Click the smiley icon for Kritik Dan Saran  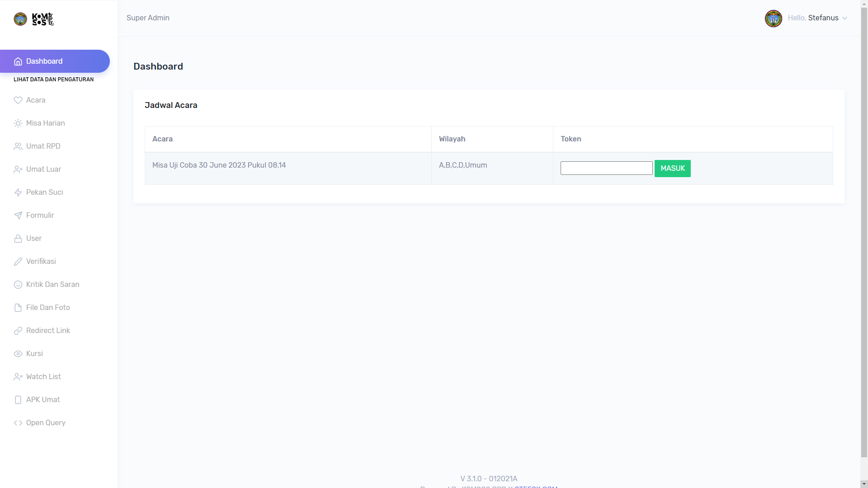click(18, 285)
